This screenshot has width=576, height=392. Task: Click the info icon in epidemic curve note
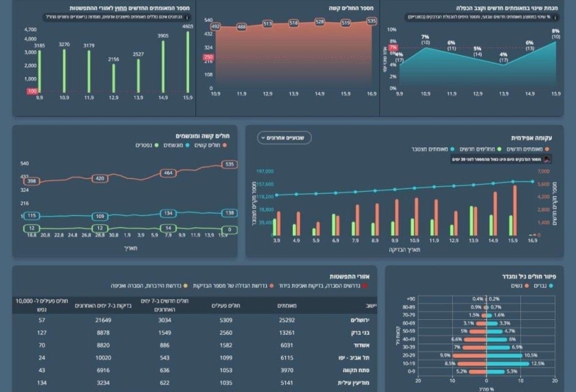pyautogui.click(x=547, y=160)
